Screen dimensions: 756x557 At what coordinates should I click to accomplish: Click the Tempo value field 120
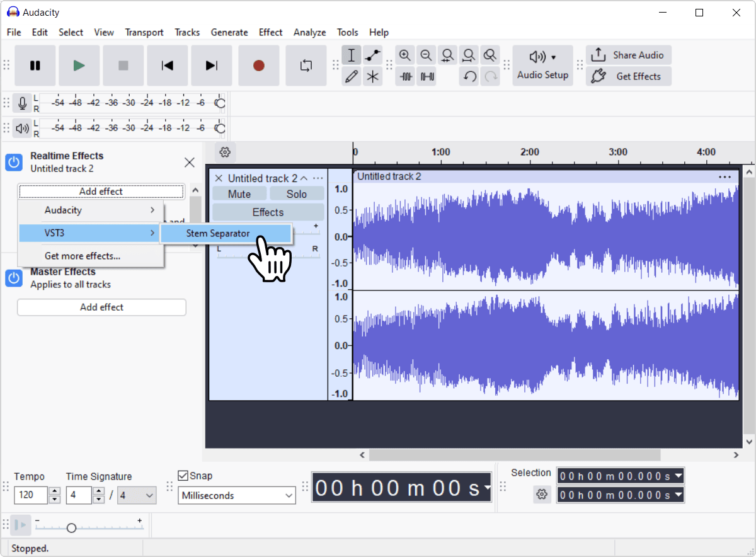31,495
